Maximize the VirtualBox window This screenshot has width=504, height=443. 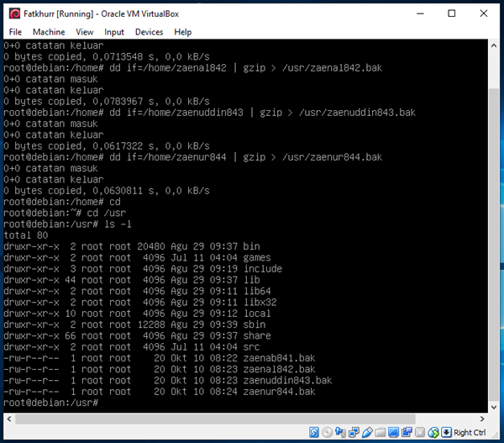click(x=452, y=13)
